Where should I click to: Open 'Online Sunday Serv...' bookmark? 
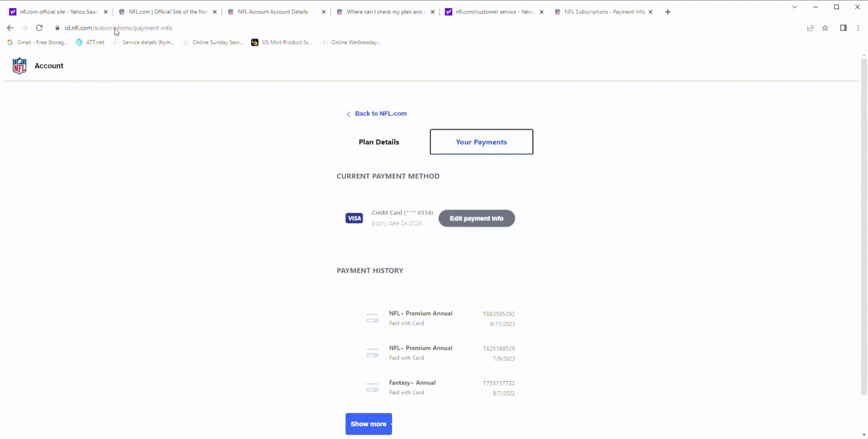click(x=213, y=42)
